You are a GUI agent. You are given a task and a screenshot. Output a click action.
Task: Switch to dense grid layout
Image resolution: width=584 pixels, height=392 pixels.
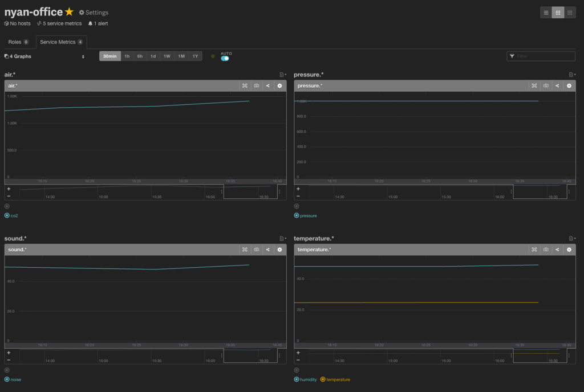tap(570, 13)
